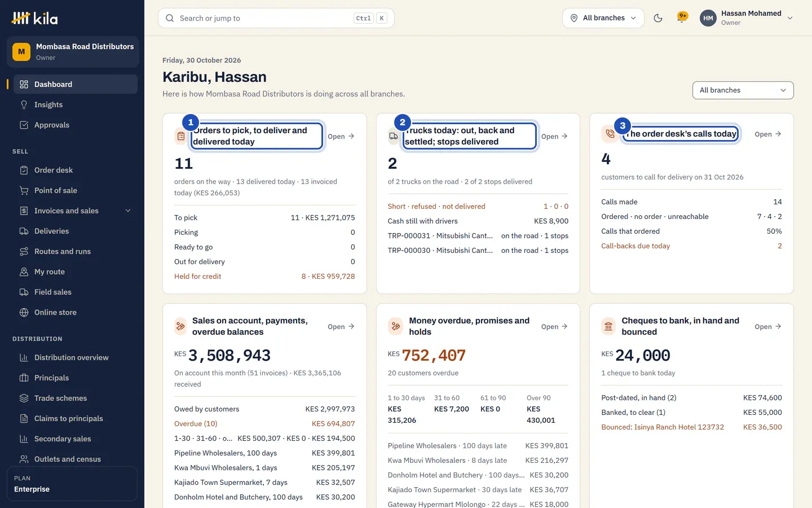Click the Overdue (10) row

pos(264,423)
